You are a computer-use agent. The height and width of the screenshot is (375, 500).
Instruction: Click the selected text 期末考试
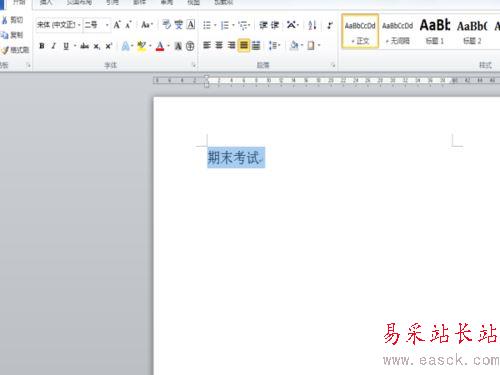[234, 157]
